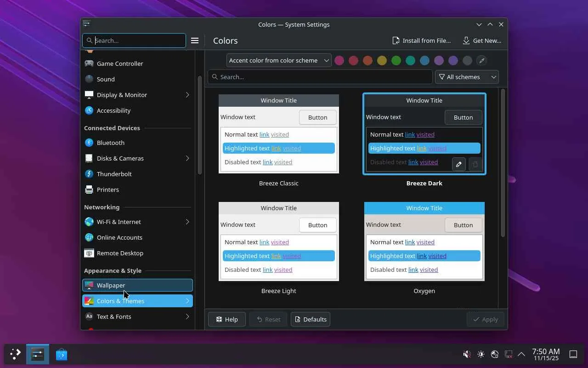Click the trash icon on Breeze Dark
Viewport: 588px width, 368px height.
click(x=475, y=164)
